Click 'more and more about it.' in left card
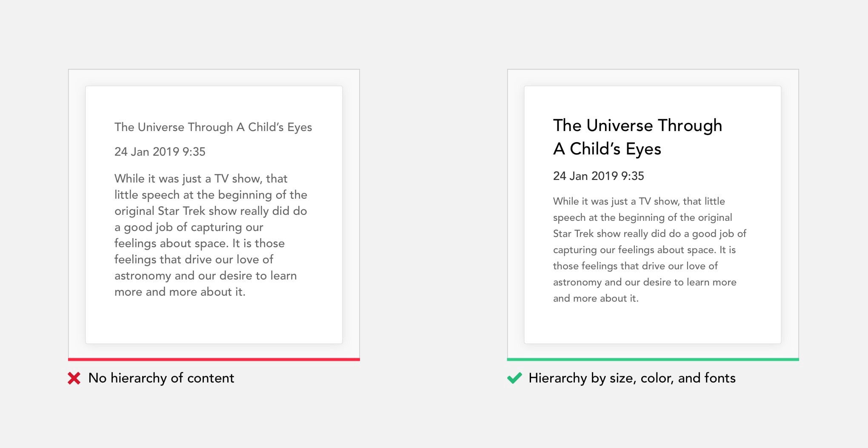The image size is (868, 448). [x=180, y=292]
